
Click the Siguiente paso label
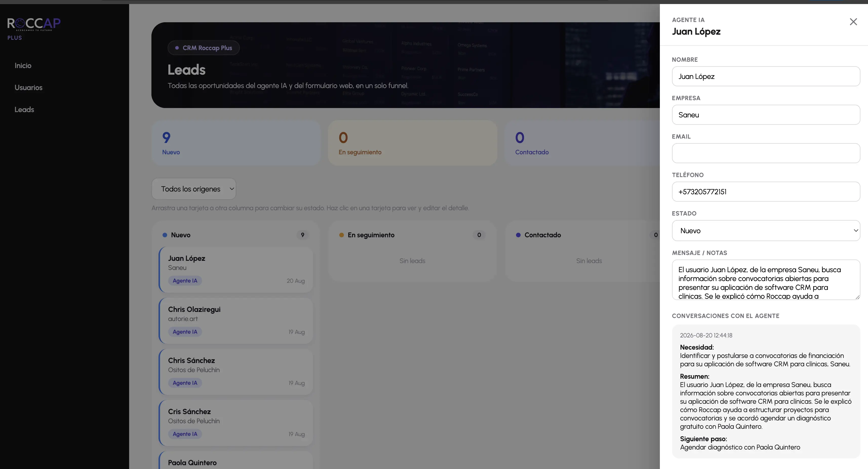pyautogui.click(x=704, y=439)
